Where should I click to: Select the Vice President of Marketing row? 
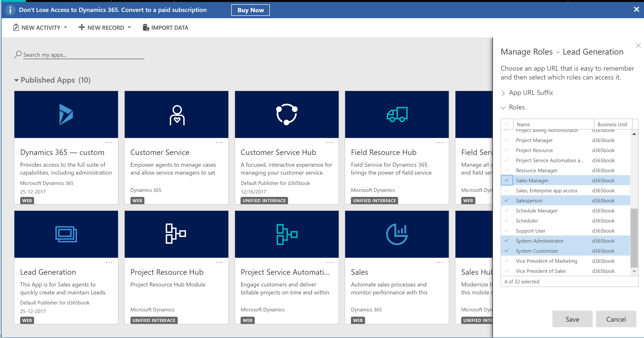[x=565, y=261]
